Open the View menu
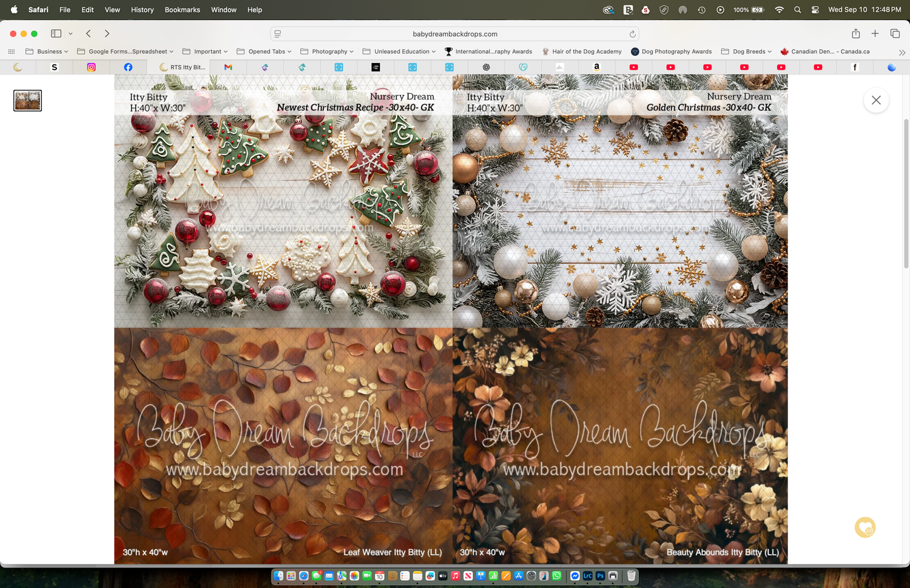Viewport: 910px width, 588px height. click(112, 10)
